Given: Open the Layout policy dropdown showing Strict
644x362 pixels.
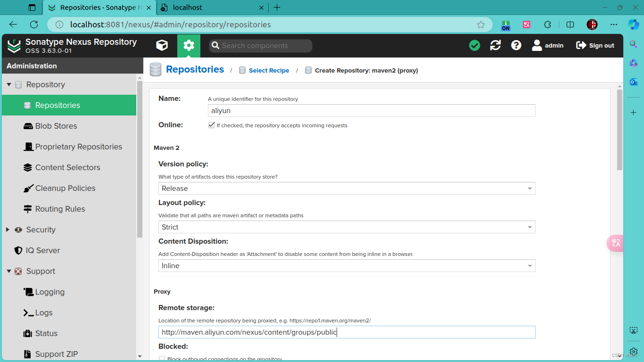Looking at the screenshot, I should (347, 227).
